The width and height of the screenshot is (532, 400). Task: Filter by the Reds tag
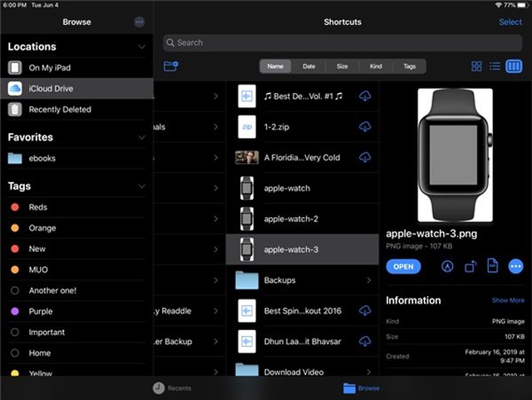pyautogui.click(x=76, y=207)
